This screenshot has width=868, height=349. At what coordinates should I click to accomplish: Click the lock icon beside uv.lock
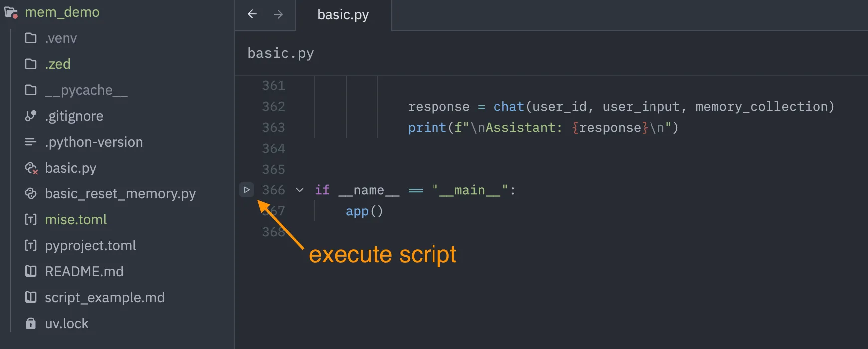click(31, 323)
